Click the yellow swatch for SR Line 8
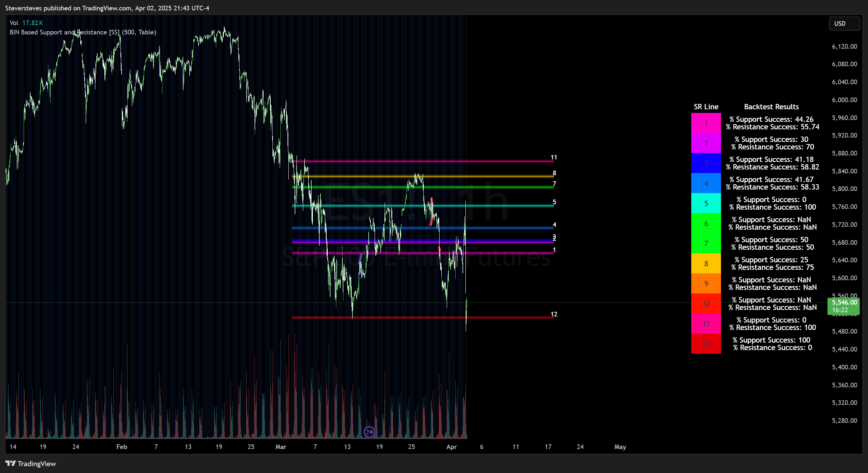The width and height of the screenshot is (868, 473). coord(706,264)
